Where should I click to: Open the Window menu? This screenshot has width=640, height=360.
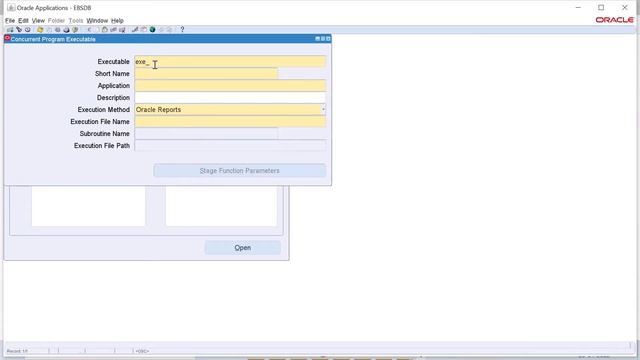pos(97,20)
